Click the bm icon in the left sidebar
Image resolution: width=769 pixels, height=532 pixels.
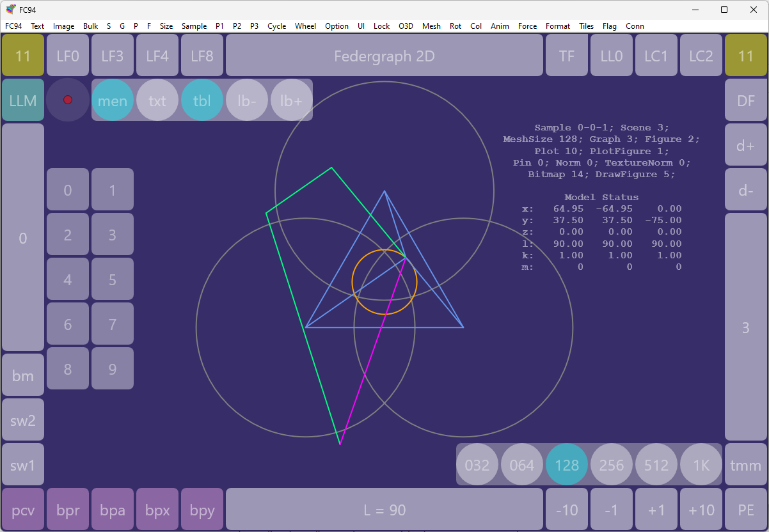pos(22,375)
